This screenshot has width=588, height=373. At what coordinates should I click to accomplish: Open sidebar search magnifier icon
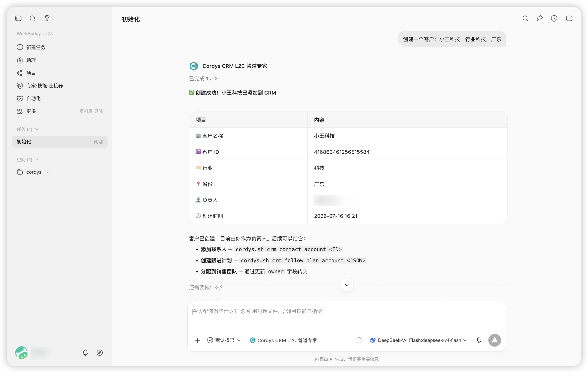coord(32,18)
